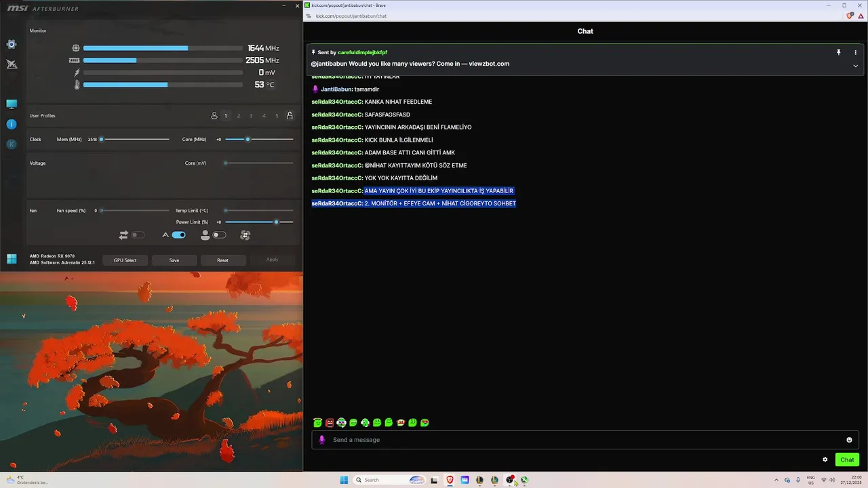The width and height of the screenshot is (868, 488).
Task: Select user profile 1
Action: [226, 116]
